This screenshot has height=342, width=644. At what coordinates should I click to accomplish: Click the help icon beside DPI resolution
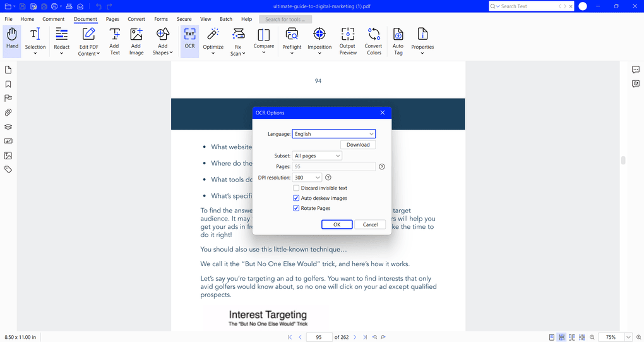pos(328,178)
